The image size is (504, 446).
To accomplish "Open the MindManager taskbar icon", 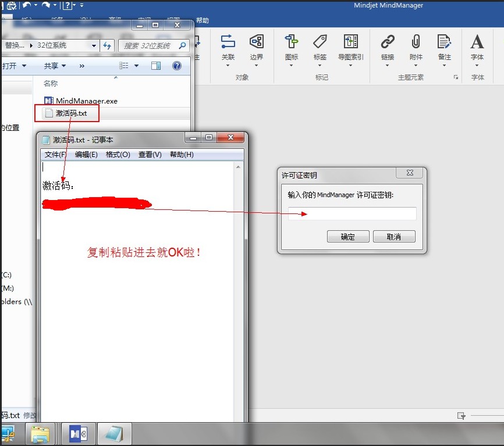I will click(x=79, y=434).
